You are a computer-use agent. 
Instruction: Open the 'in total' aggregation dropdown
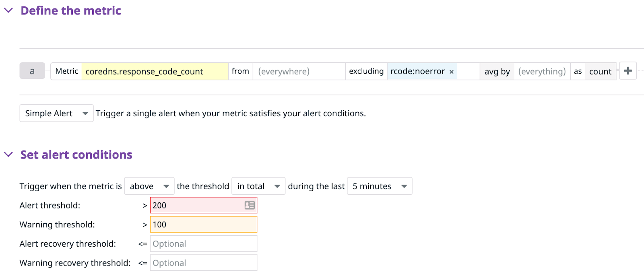258,186
